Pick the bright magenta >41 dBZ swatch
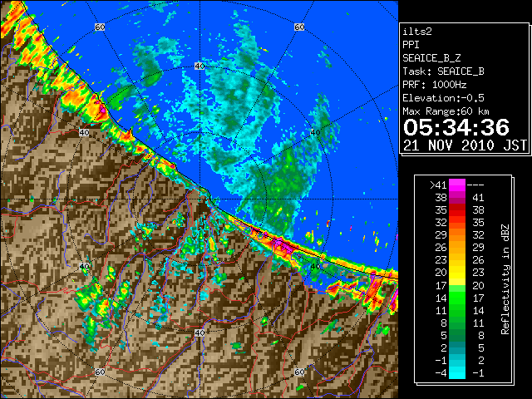Image resolution: width=532 pixels, height=399 pixels. pos(457,185)
